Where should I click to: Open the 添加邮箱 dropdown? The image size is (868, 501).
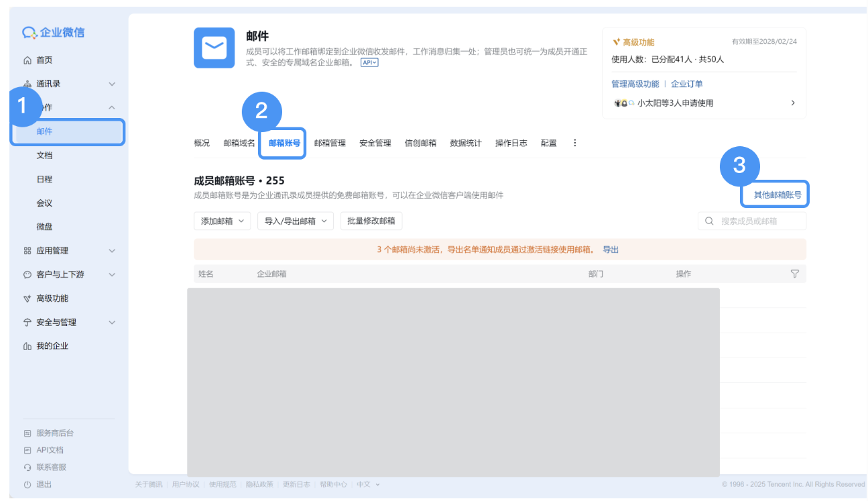tap(222, 220)
